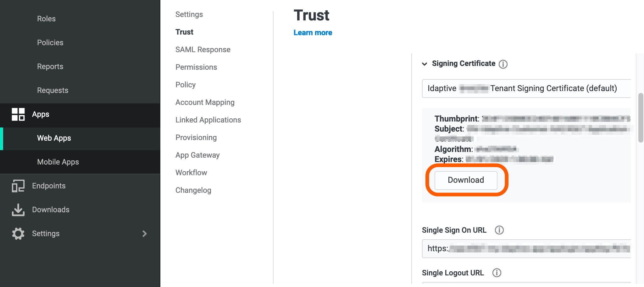Go to Roles in the sidebar
644x287 pixels.
click(46, 19)
